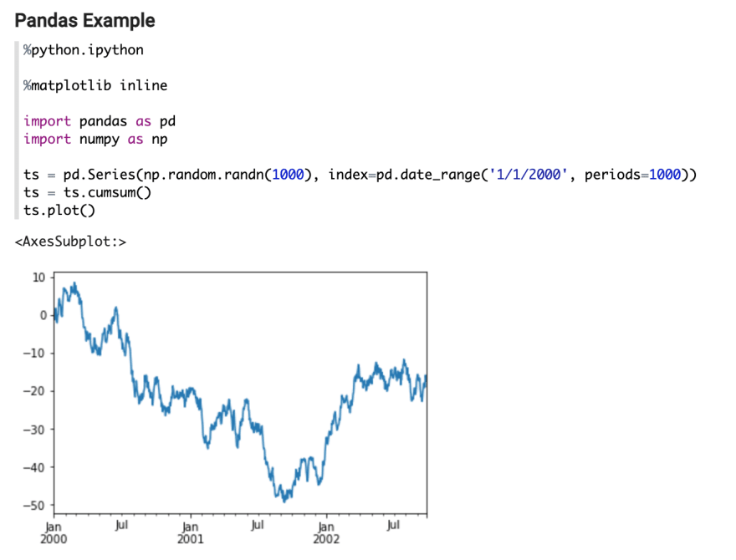
Task: Click the y-axis label '−10'
Action: pyautogui.click(x=35, y=354)
